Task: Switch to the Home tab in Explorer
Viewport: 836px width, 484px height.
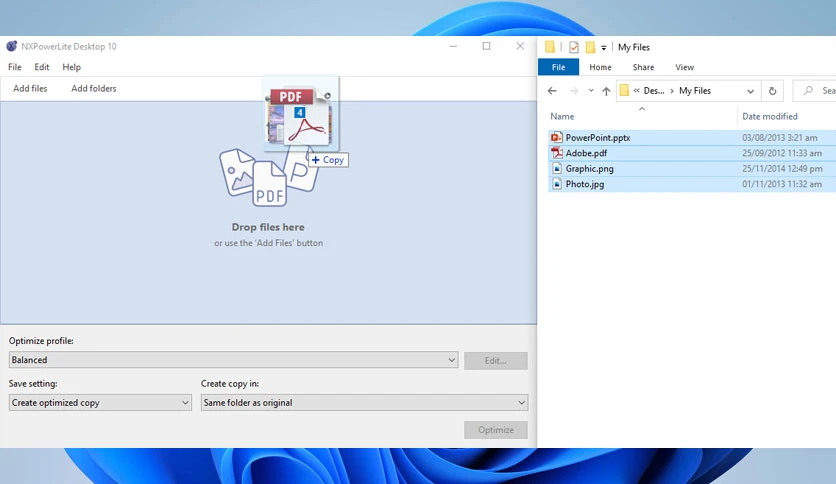Action: [600, 67]
